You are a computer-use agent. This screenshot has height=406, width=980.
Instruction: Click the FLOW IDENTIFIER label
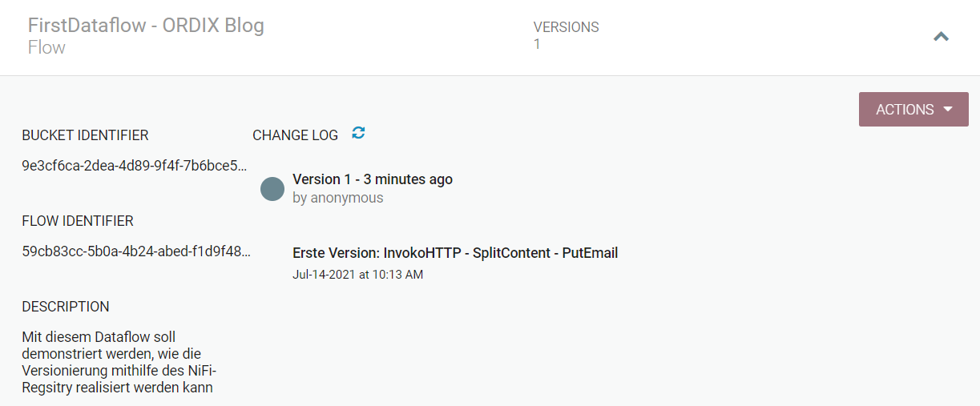(x=78, y=221)
